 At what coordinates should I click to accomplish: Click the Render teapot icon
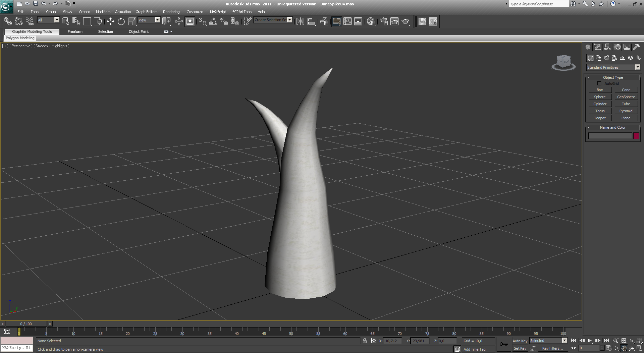tap(406, 21)
